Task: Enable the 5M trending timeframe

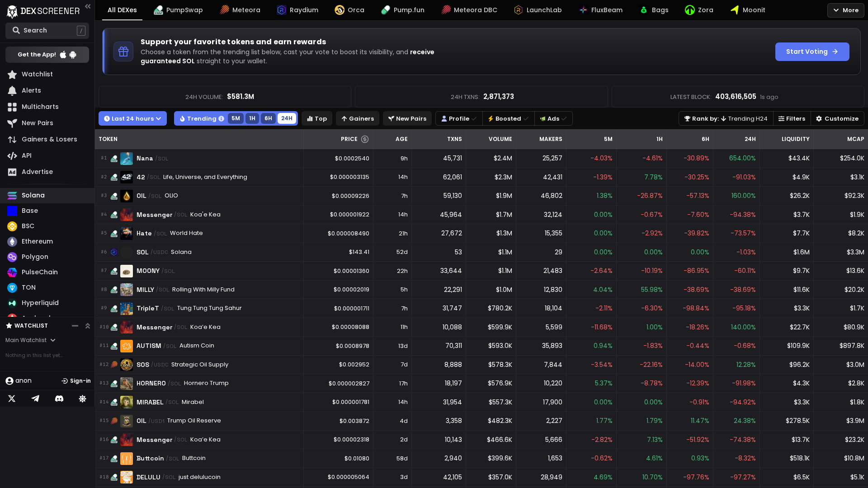Action: point(236,118)
